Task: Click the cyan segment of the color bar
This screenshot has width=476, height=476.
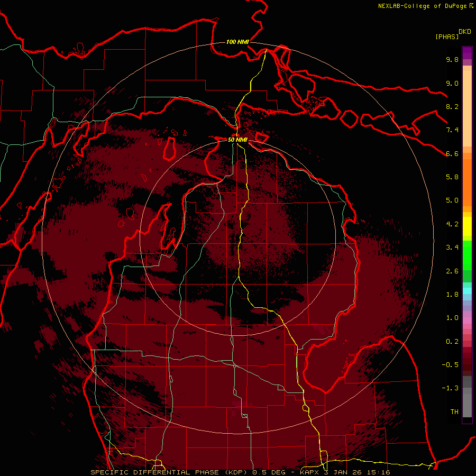Action: click(x=467, y=291)
